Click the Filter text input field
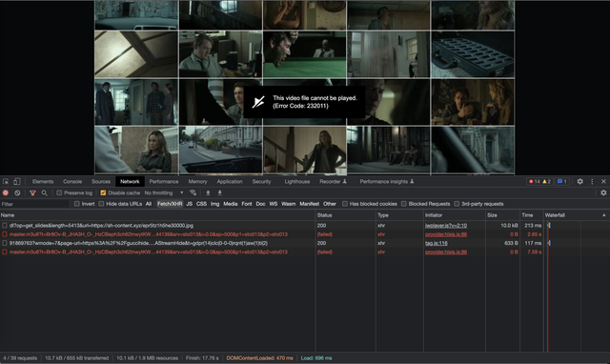610x364 pixels. tap(35, 204)
